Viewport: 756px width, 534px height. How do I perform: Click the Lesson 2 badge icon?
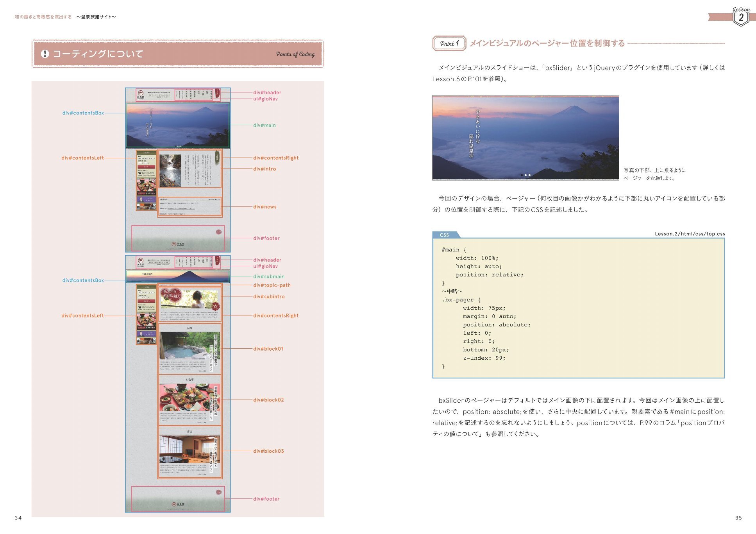tap(741, 17)
